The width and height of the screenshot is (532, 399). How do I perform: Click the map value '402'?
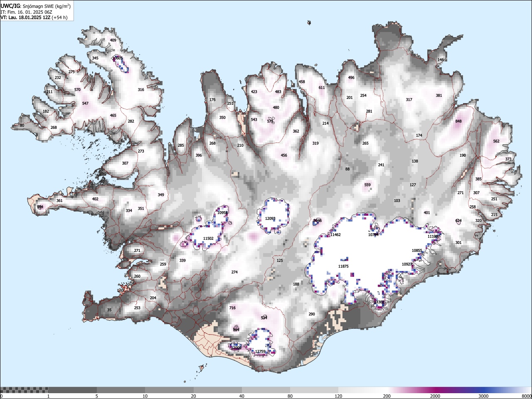point(95,199)
